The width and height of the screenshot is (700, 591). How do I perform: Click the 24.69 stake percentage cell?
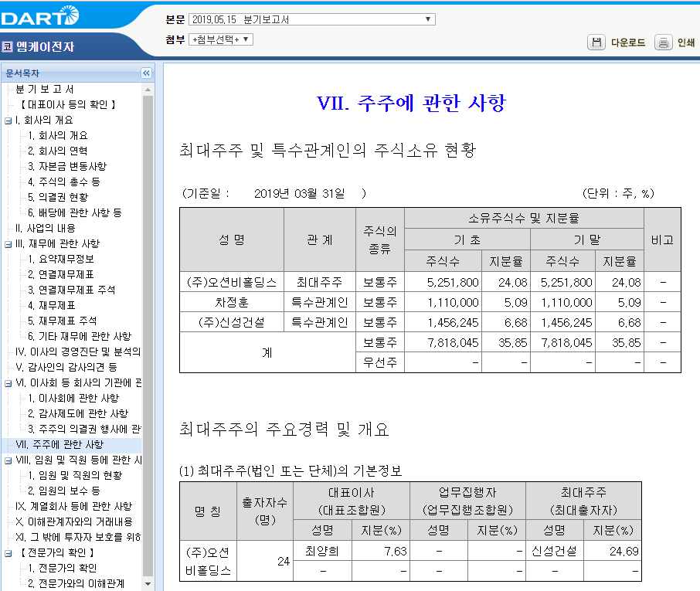click(613, 552)
